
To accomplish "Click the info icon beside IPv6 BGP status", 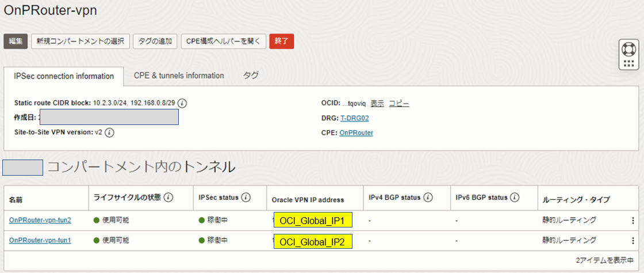I will coord(515,198).
